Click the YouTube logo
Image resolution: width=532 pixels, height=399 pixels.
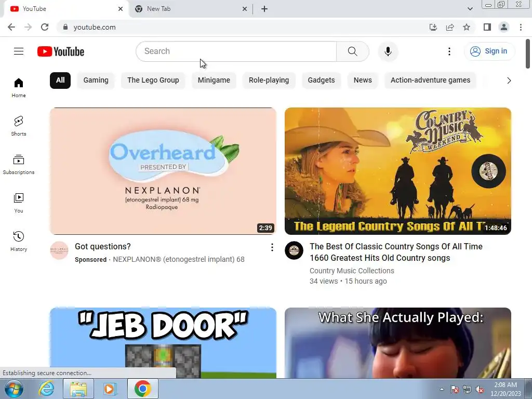[61, 51]
